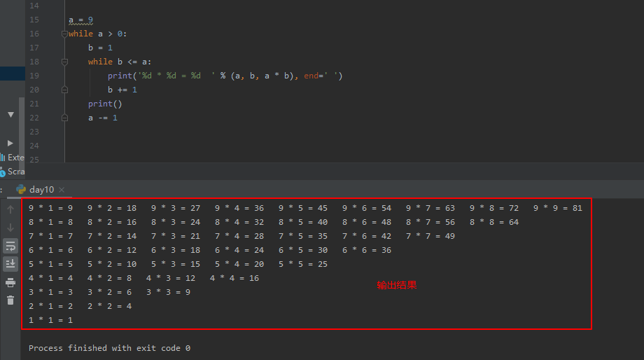Click the scroll-to-end icon in console

pyautogui.click(x=10, y=264)
